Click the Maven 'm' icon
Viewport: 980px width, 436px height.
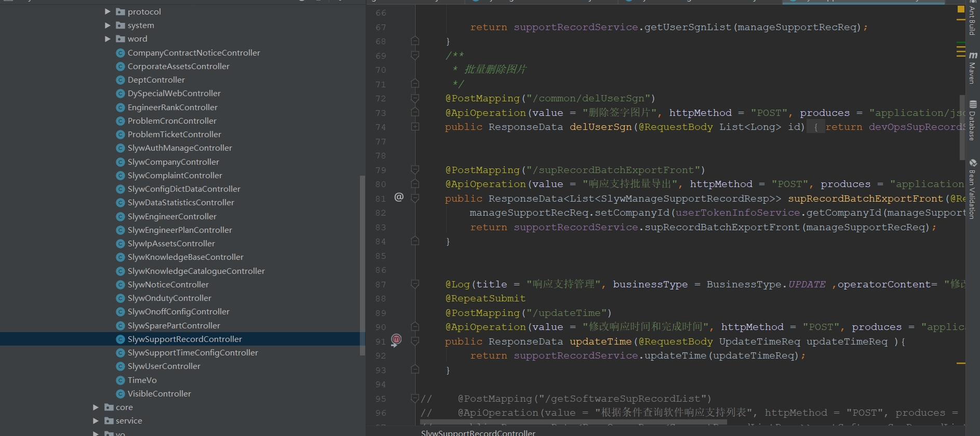[973, 55]
